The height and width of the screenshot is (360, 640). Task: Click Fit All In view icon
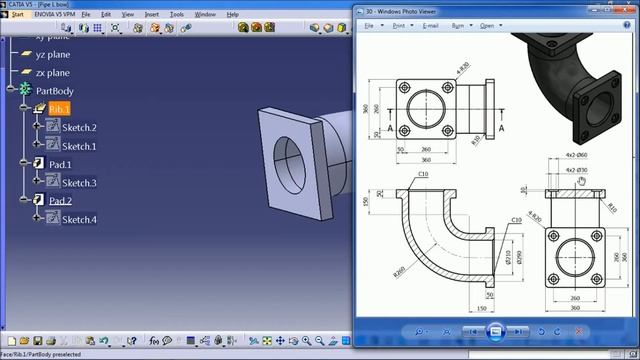[267, 341]
